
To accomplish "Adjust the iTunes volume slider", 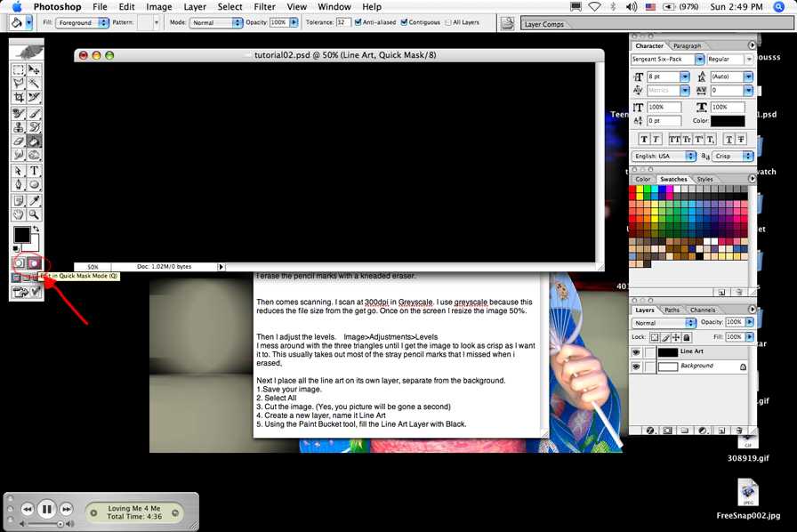I will tap(46, 524).
